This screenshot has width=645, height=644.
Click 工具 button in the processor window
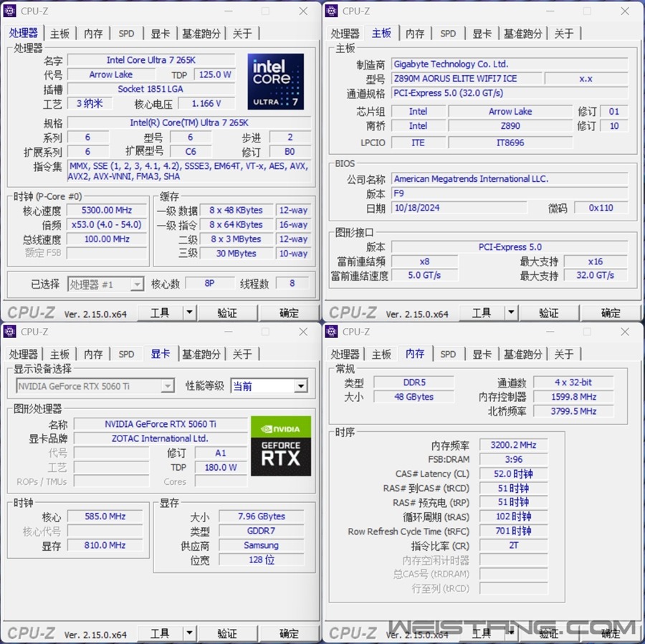pos(160,312)
